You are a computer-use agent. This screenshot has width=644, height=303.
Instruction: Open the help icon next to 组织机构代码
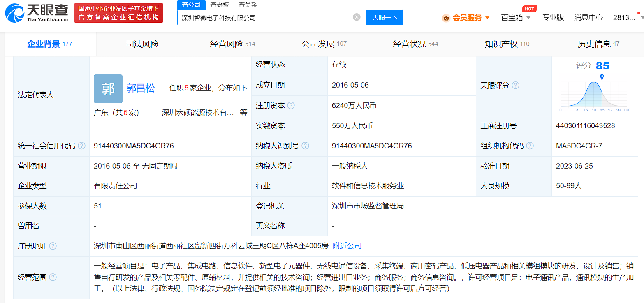pos(530,146)
